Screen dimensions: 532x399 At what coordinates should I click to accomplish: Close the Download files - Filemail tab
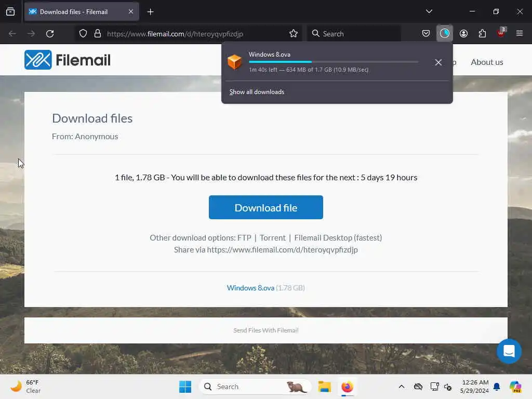(x=131, y=12)
